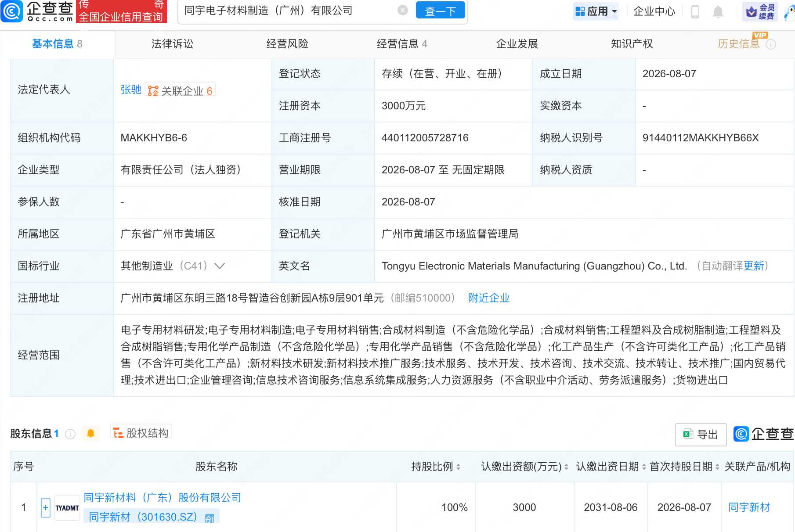Click the info icon next to 股东信息
Screen dimensions: 795x532
tap(70, 434)
